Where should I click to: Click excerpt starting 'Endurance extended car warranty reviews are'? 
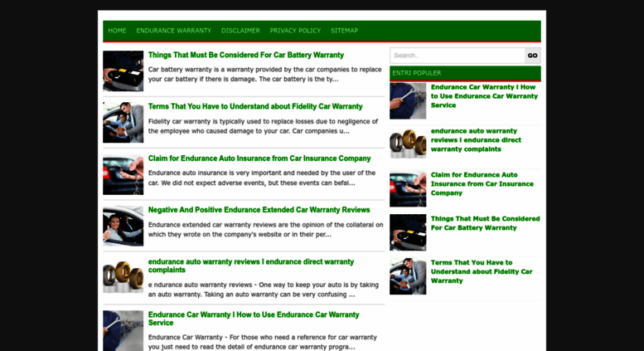(x=266, y=230)
